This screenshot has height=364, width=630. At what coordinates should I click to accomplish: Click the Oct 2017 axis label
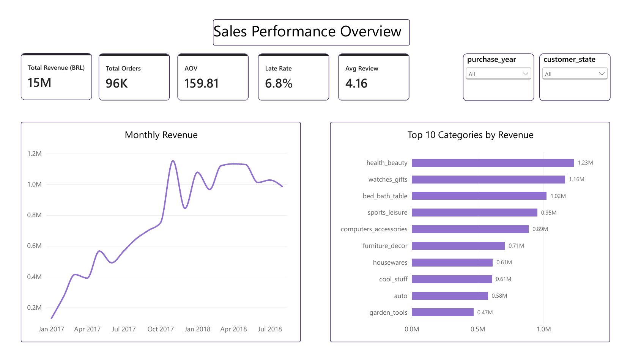161,329
